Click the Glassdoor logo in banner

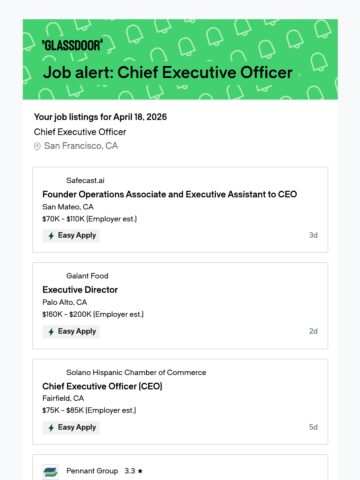coord(72,45)
